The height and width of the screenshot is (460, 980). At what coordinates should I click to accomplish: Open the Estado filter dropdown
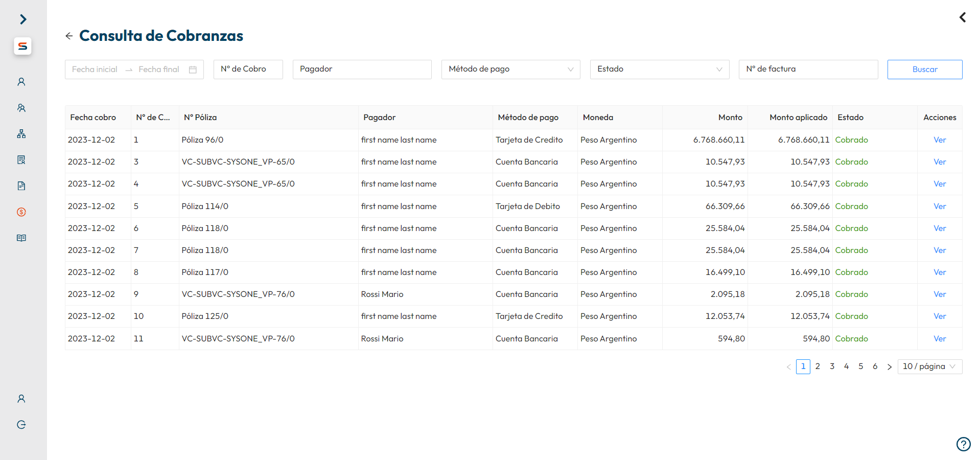click(659, 70)
